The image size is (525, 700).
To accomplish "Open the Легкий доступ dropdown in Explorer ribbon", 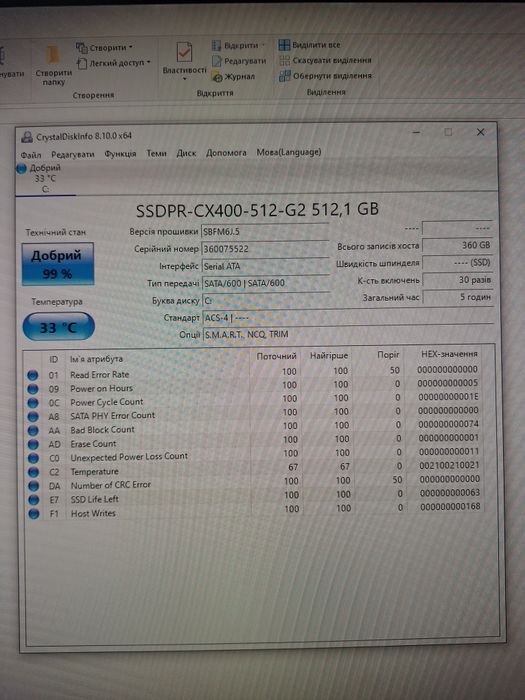I will pyautogui.click(x=113, y=63).
